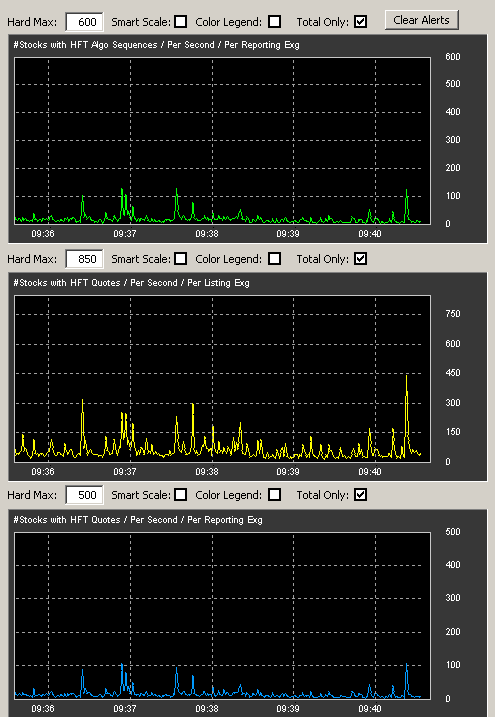
Task: Click the blue HFT Quotes Reporting Exg chart
Action: pos(223,615)
